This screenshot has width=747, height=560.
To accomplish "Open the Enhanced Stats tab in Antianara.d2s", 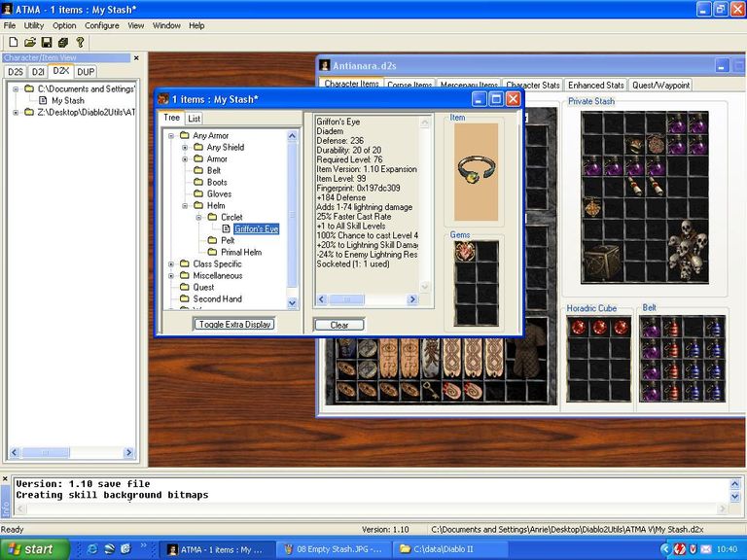I will click(596, 86).
